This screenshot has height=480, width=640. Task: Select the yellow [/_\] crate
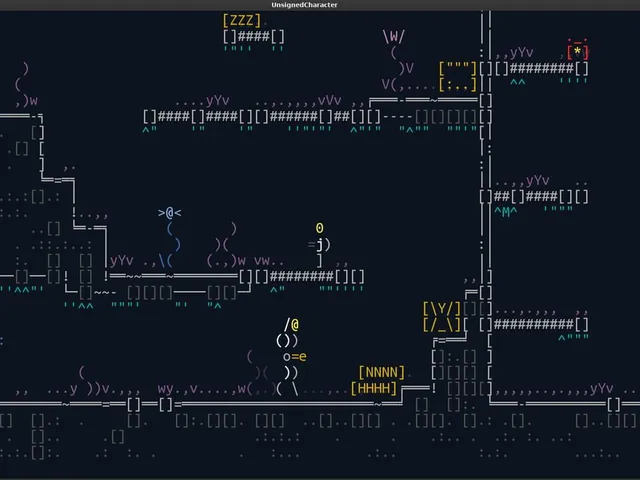[442, 324]
